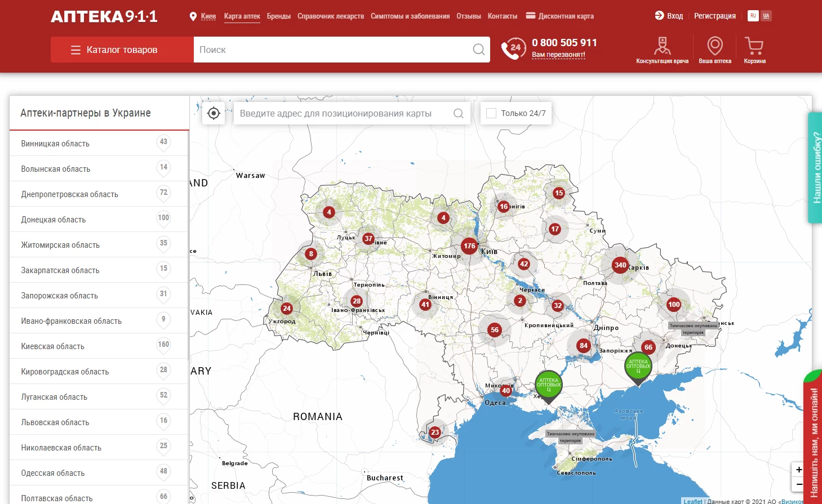Click the 56 cluster marker on the map

click(495, 330)
